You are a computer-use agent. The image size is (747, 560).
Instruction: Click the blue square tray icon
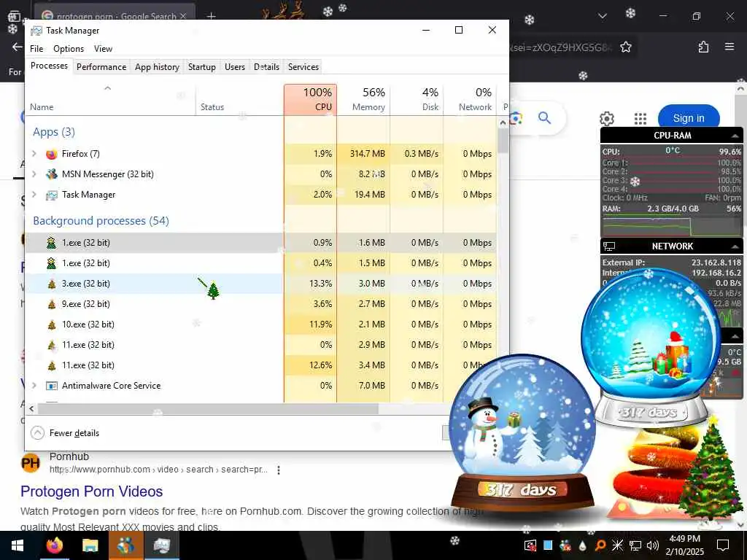pyautogui.click(x=548, y=545)
